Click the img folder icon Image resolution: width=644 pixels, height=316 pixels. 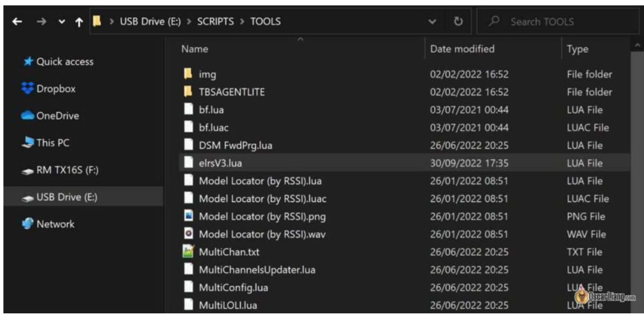coord(188,74)
